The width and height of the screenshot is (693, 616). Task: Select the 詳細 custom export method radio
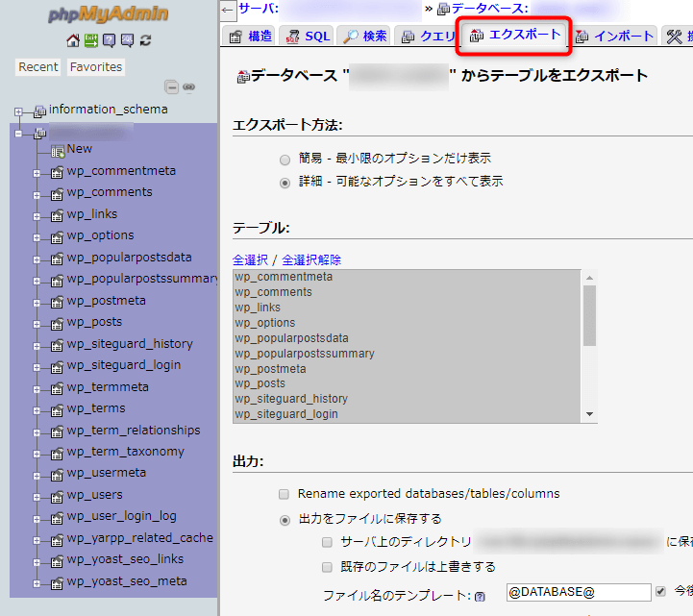pos(285,183)
